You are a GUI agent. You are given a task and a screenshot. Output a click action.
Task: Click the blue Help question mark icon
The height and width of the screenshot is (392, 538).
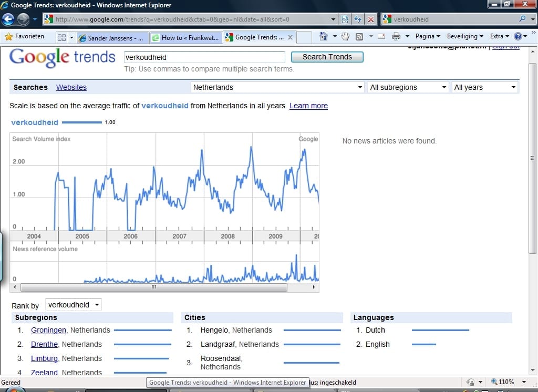pyautogui.click(x=518, y=37)
